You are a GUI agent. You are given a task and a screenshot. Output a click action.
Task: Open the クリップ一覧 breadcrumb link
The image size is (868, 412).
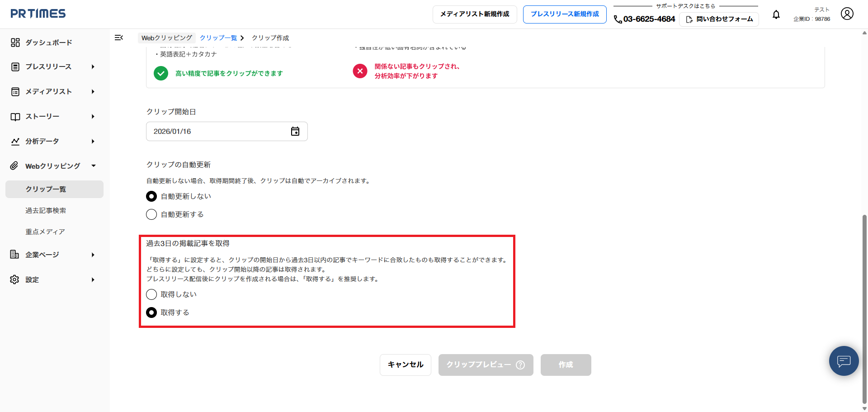pos(220,38)
